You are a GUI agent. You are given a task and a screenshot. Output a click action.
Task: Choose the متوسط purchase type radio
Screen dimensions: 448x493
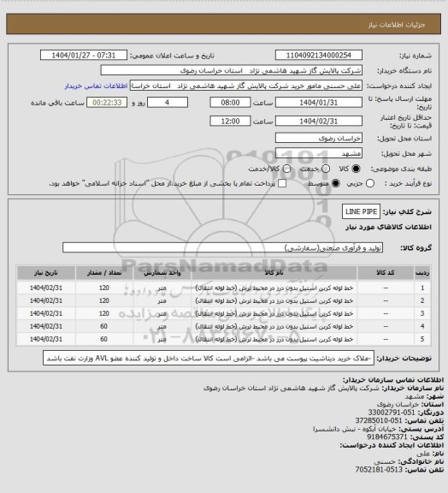[x=336, y=183]
